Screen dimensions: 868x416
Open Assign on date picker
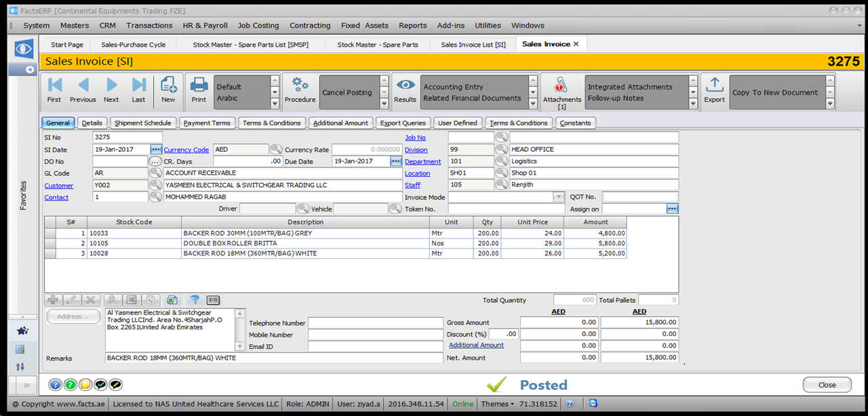point(672,209)
